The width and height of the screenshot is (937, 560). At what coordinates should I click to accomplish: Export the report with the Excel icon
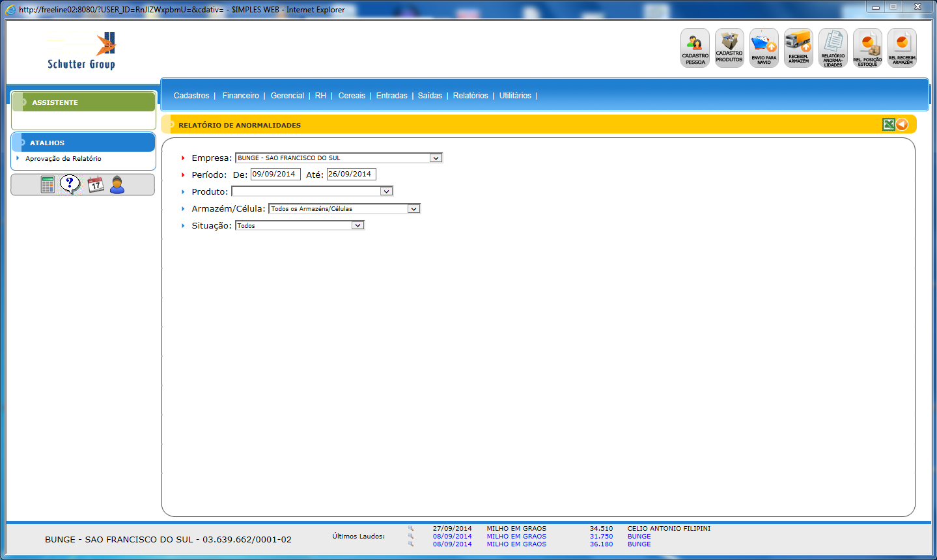[888, 124]
